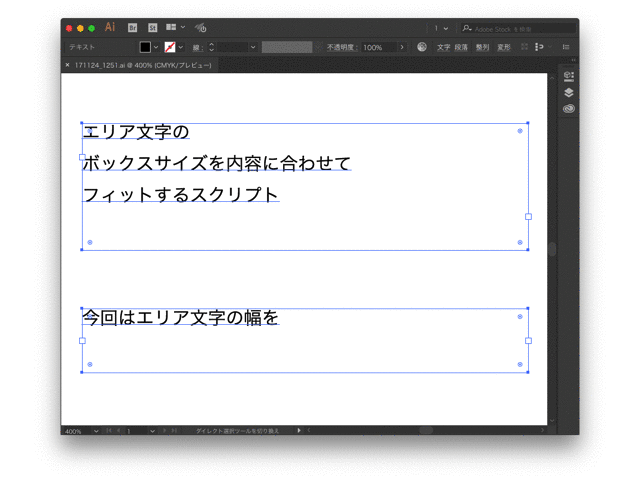Viewport: 640px width, 480px height.
Task: Close the 171124_1251.ai document tab
Action: pyautogui.click(x=67, y=65)
